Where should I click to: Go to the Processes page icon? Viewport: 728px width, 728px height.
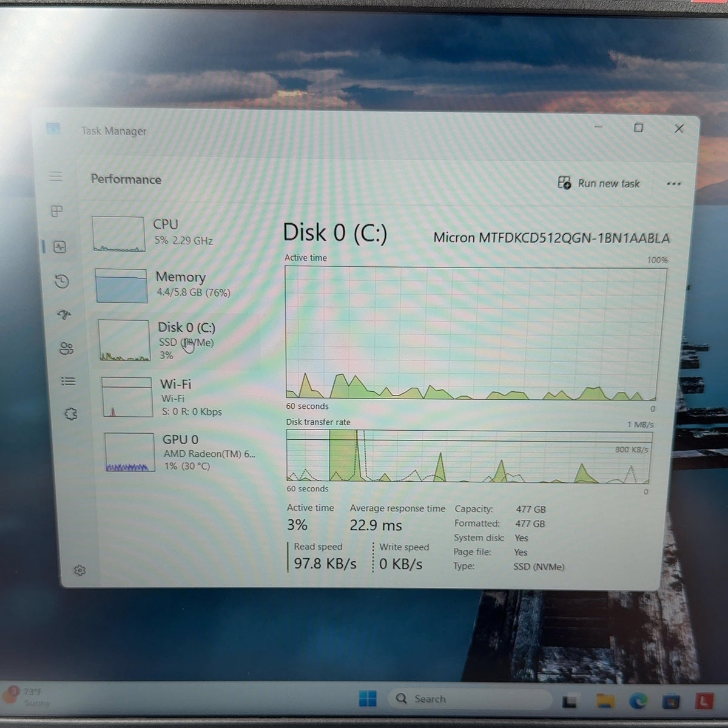tap(56, 211)
